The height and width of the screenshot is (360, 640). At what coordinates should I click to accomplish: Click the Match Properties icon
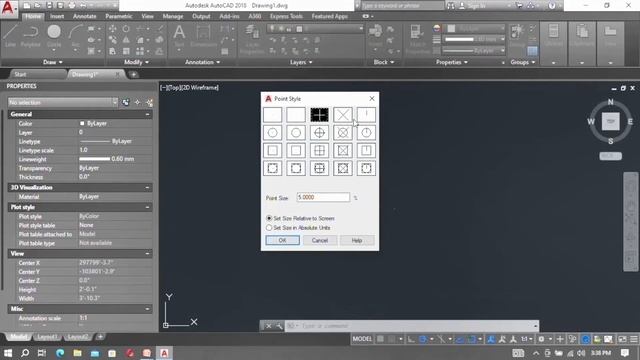pyautogui.click(x=417, y=39)
